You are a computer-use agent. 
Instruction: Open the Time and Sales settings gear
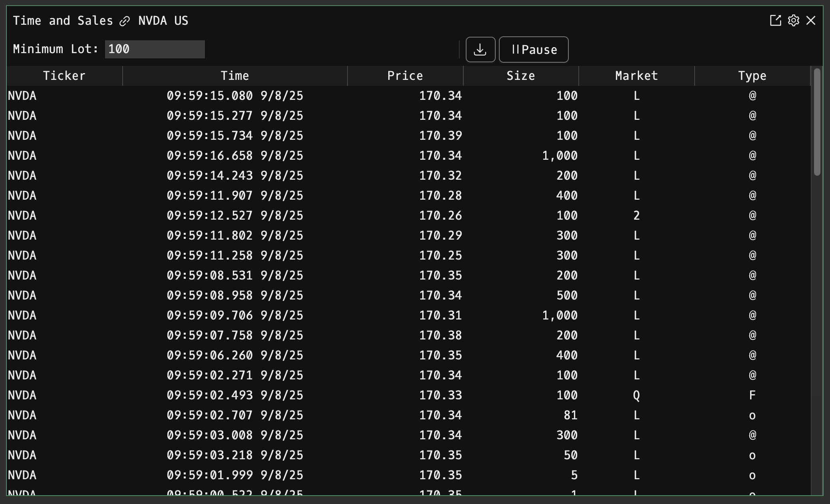(x=793, y=20)
